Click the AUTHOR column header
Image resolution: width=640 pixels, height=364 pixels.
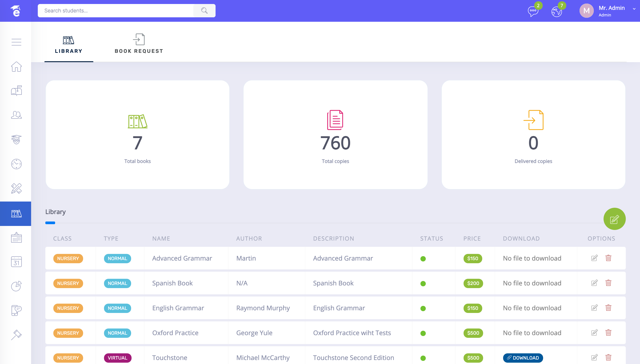(x=249, y=238)
